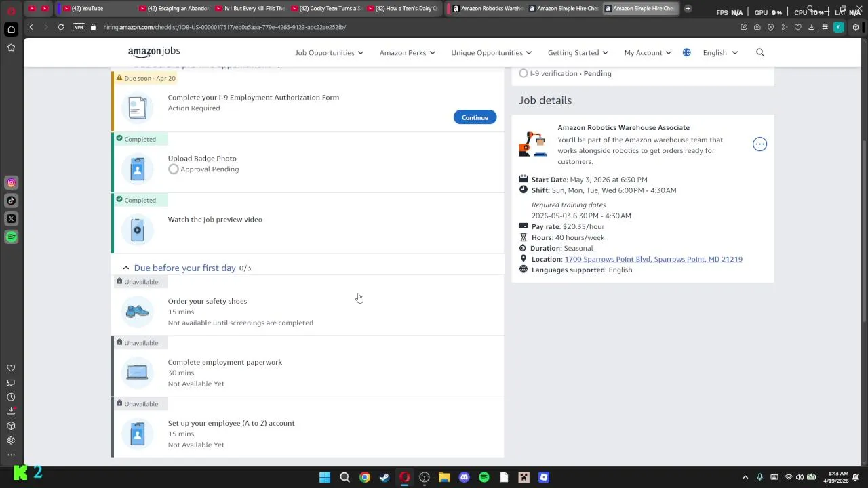Go back to the previous page
868x488 pixels.
(x=31, y=27)
